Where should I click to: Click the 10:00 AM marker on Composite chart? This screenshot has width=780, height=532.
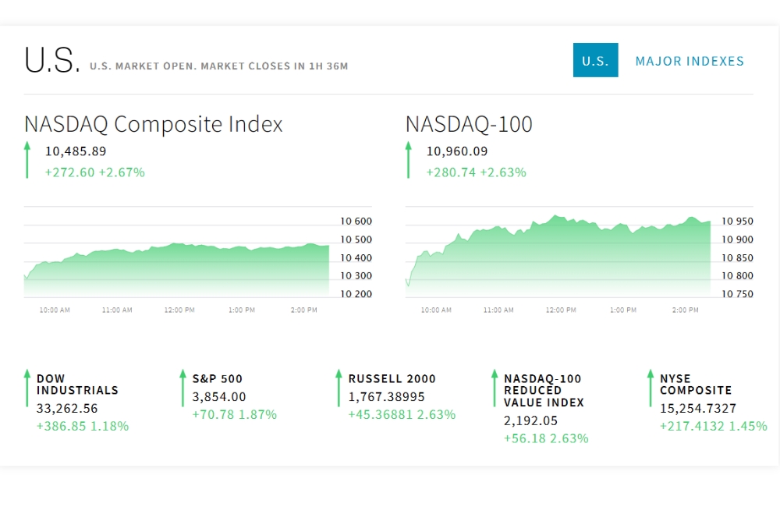(x=55, y=310)
